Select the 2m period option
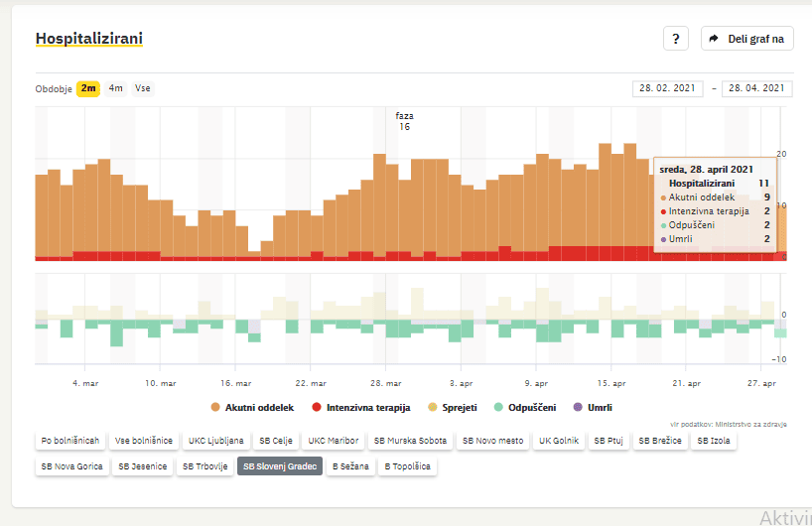The width and height of the screenshot is (812, 526). click(88, 88)
